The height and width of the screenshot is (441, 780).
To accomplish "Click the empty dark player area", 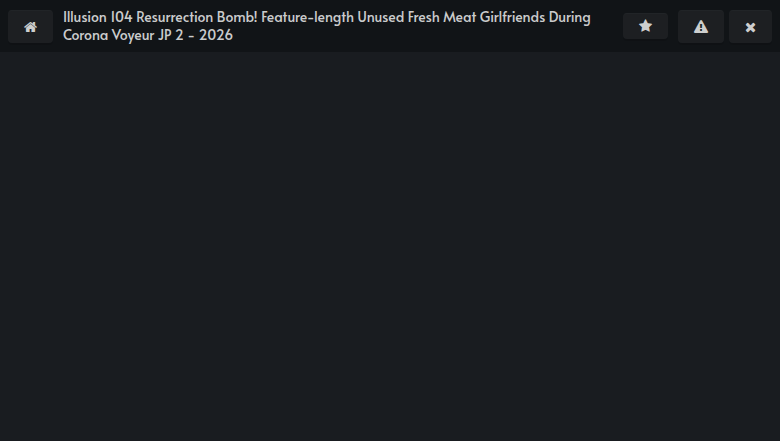I will pyautogui.click(x=390, y=246).
